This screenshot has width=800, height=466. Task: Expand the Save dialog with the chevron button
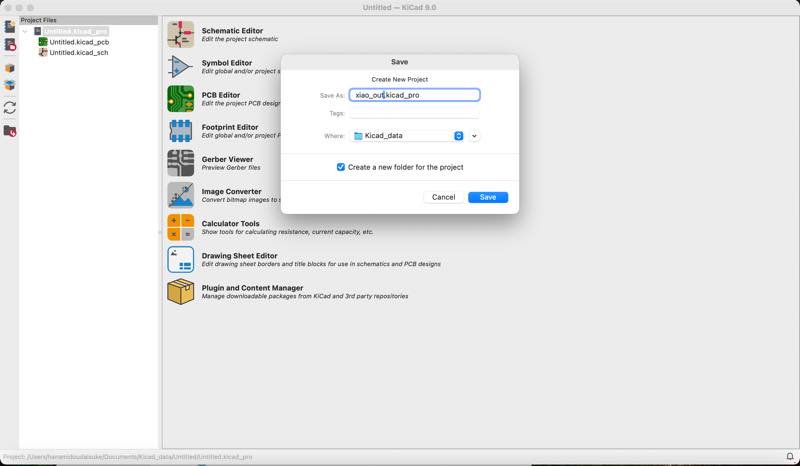pos(474,136)
